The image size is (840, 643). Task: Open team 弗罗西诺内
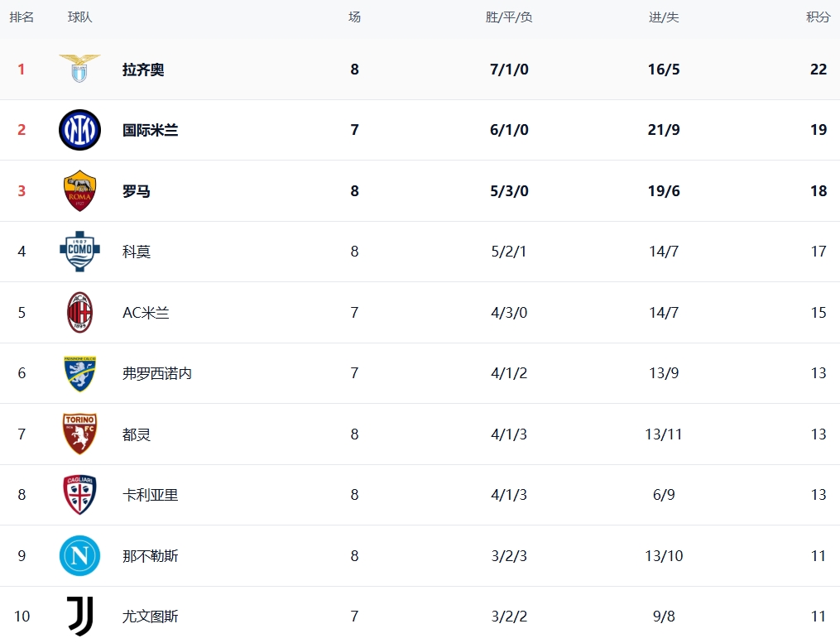point(157,373)
